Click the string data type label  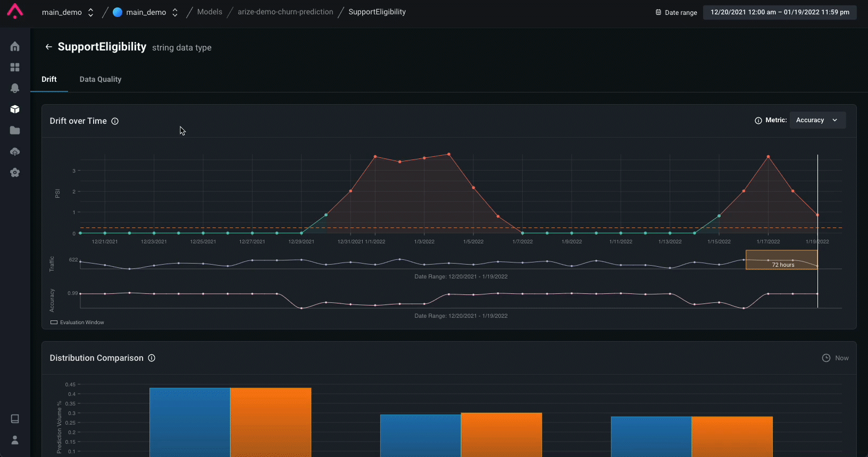(x=182, y=48)
